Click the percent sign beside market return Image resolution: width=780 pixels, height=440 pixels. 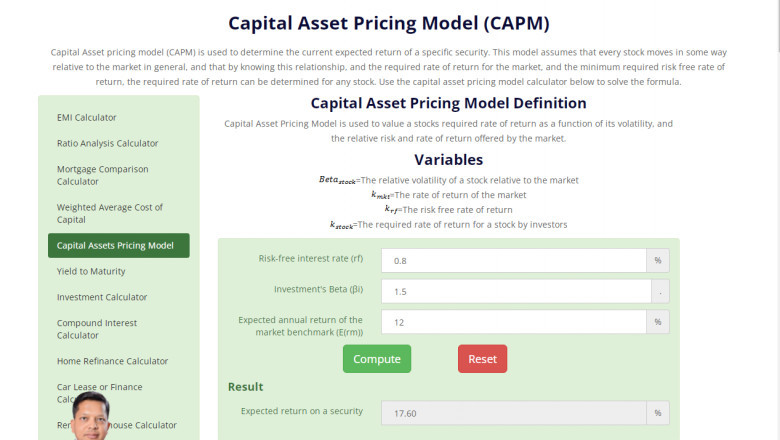click(x=659, y=322)
